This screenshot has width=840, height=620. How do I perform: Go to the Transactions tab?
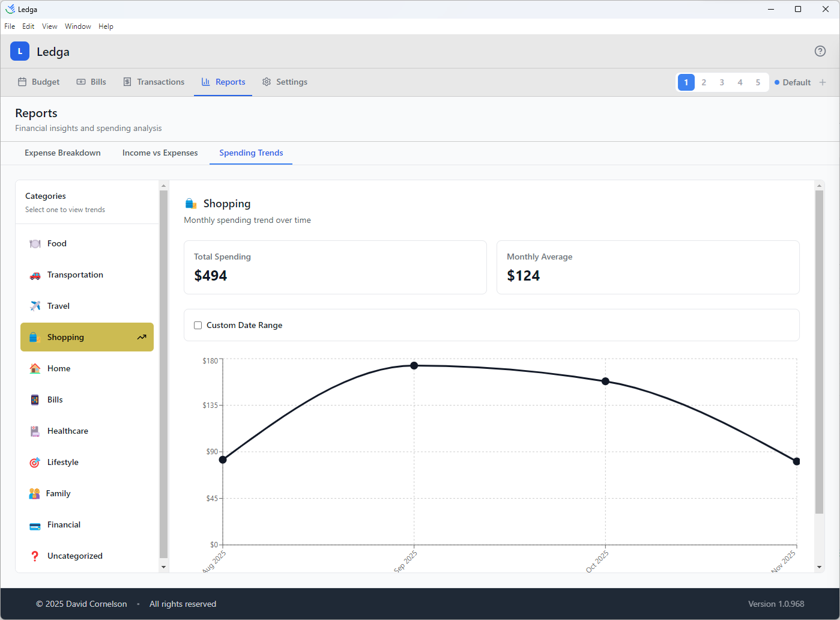pyautogui.click(x=154, y=82)
